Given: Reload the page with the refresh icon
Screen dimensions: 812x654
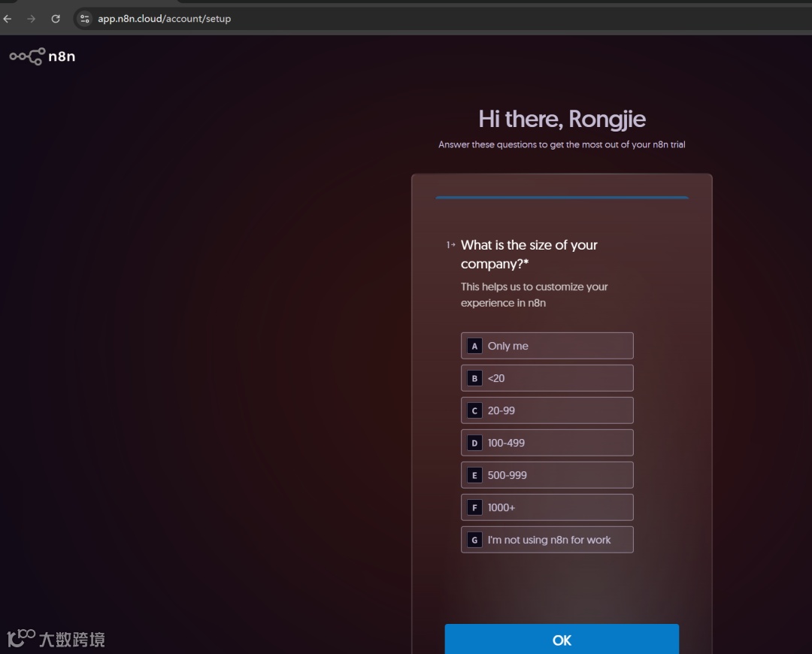Looking at the screenshot, I should click(56, 19).
